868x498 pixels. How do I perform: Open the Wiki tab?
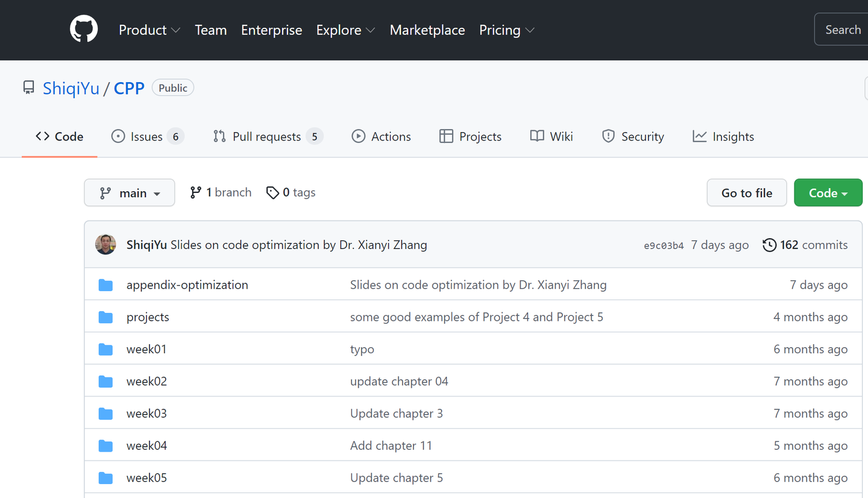pyautogui.click(x=552, y=136)
